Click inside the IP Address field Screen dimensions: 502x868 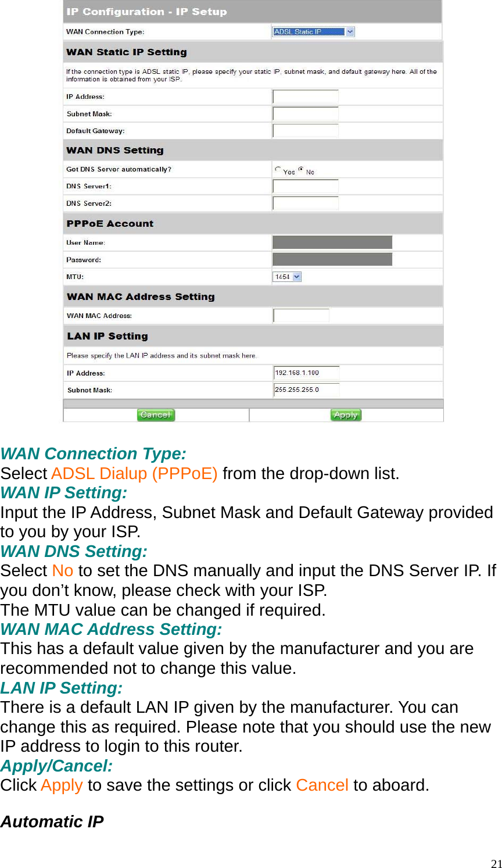(x=305, y=96)
